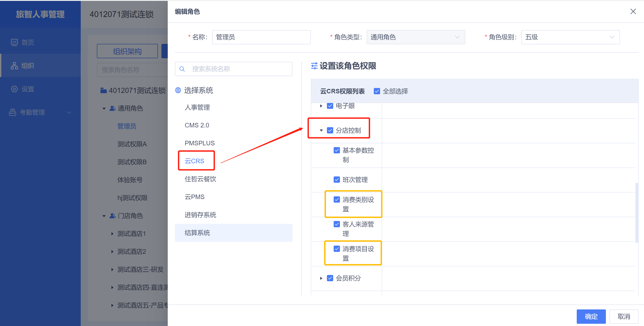Image resolution: width=644 pixels, height=326 pixels.
Task: Click 旅智人事管理 app title
Action: pyautogui.click(x=40, y=14)
